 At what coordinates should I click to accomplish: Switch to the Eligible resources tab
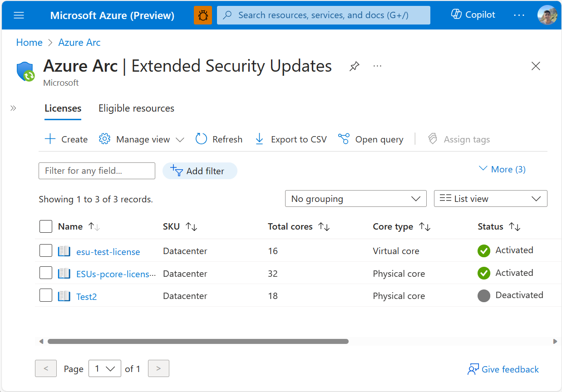pos(136,108)
